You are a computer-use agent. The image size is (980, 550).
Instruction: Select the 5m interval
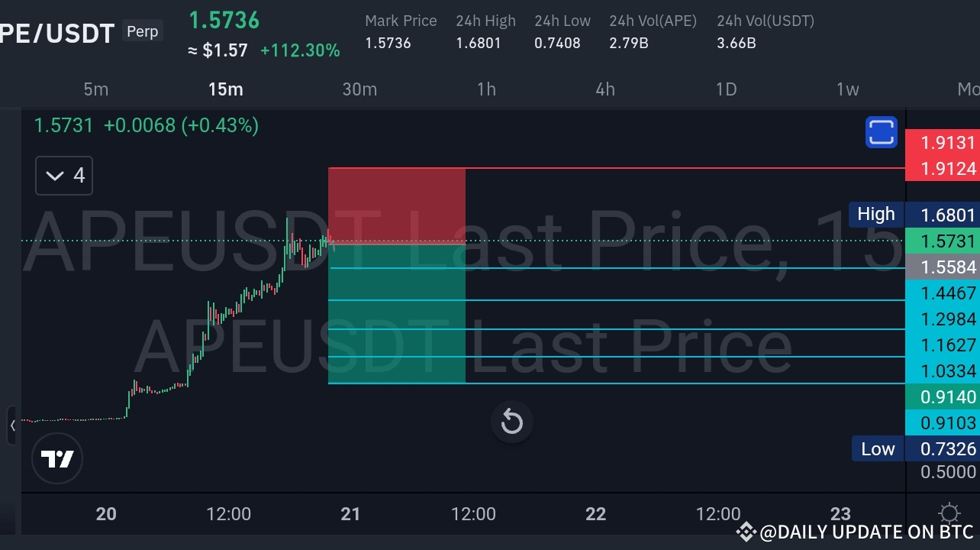pos(96,89)
